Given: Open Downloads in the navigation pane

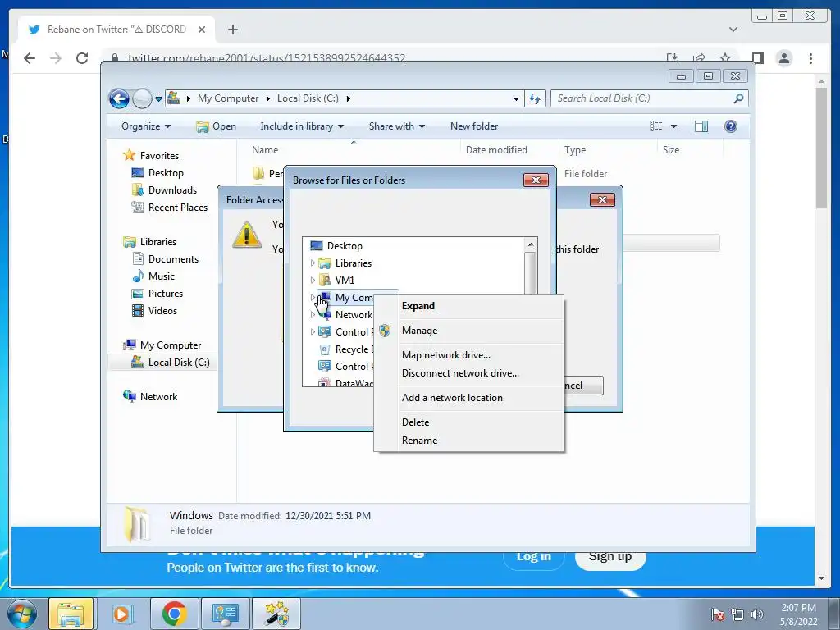Looking at the screenshot, I should pyautogui.click(x=172, y=190).
